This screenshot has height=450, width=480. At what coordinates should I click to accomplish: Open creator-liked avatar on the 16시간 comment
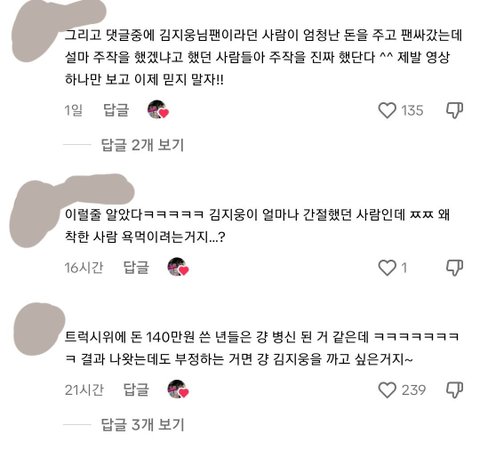click(x=178, y=267)
